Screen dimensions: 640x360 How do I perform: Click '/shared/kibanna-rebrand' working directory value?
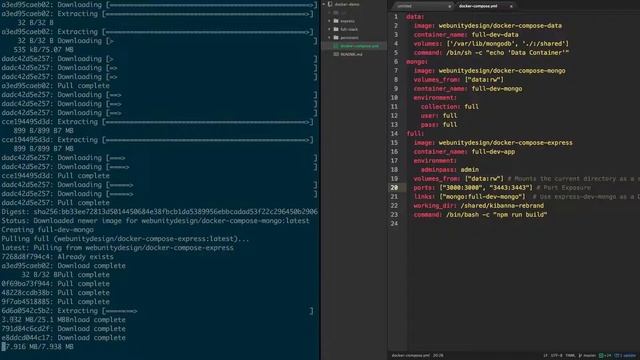click(x=502, y=206)
